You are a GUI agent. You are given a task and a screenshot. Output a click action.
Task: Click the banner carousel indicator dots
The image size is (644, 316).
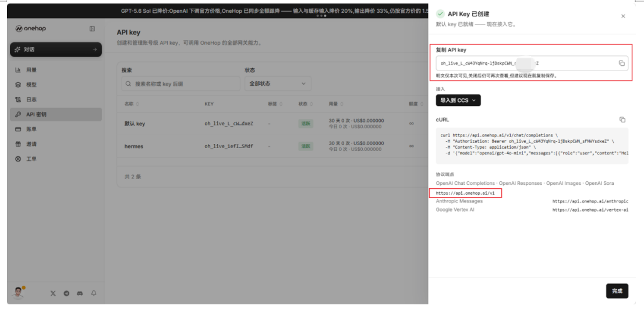321,16
